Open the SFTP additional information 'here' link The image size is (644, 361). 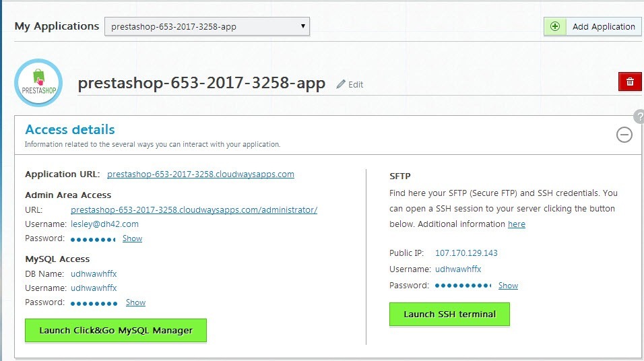(x=517, y=224)
